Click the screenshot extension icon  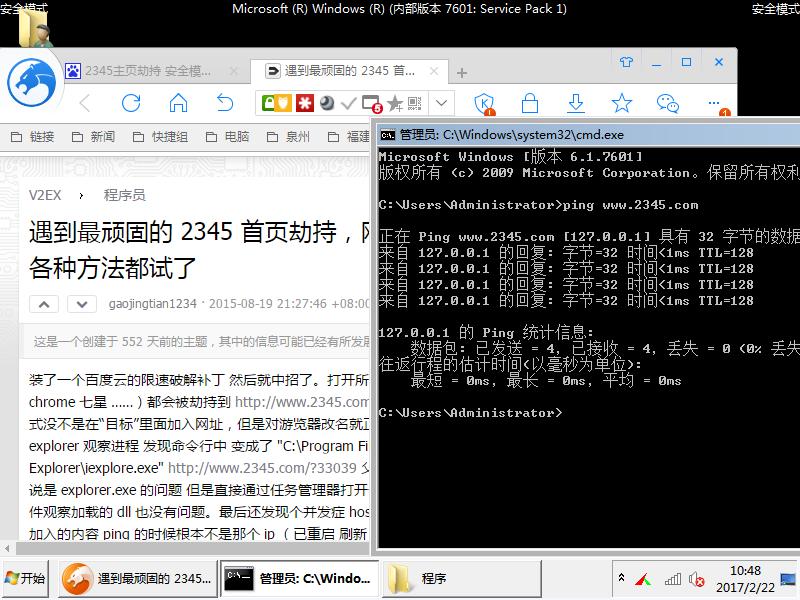pyautogui.click(x=372, y=103)
